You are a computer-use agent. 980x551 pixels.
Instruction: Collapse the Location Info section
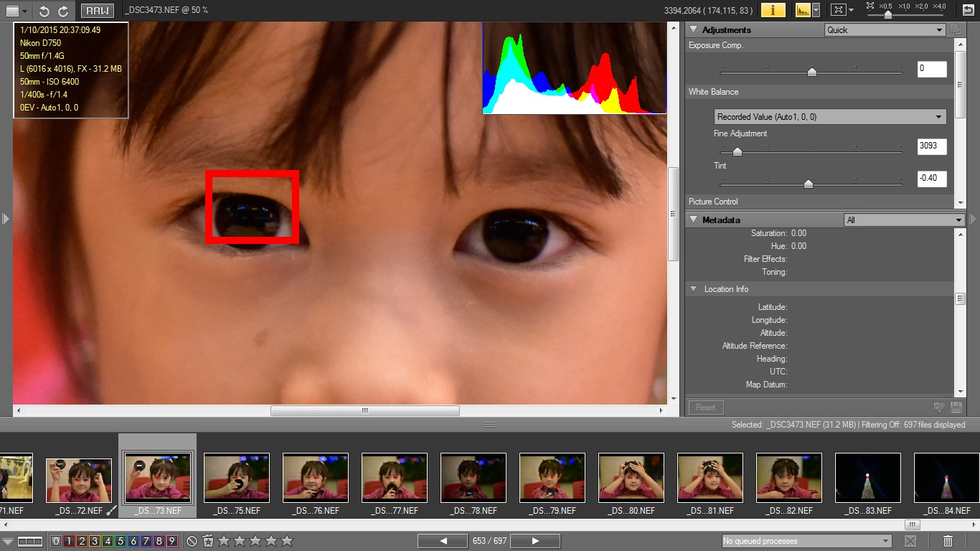click(x=693, y=289)
